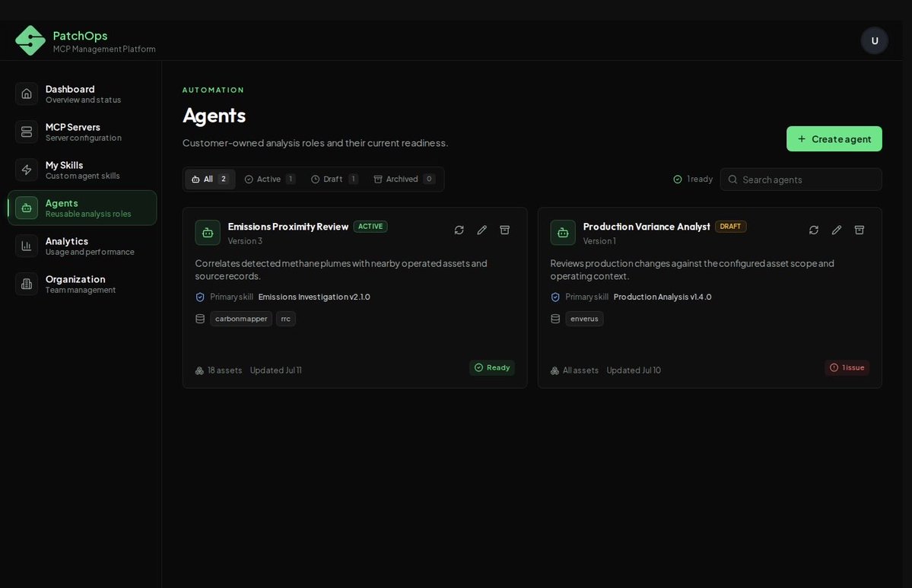Click the rrc source tag

click(285, 319)
